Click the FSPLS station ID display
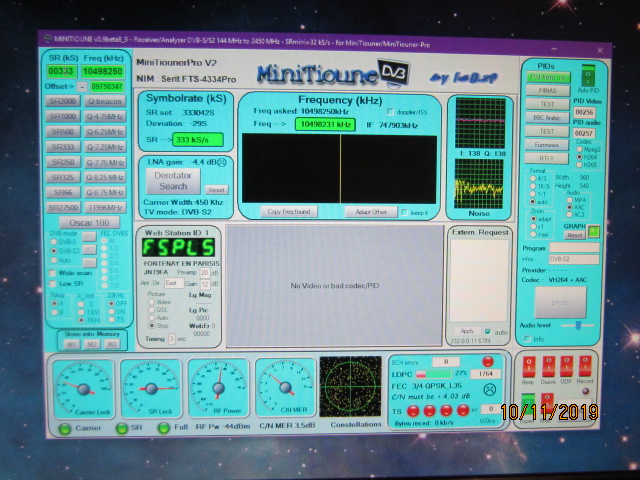The height and width of the screenshot is (480, 640). [x=178, y=247]
